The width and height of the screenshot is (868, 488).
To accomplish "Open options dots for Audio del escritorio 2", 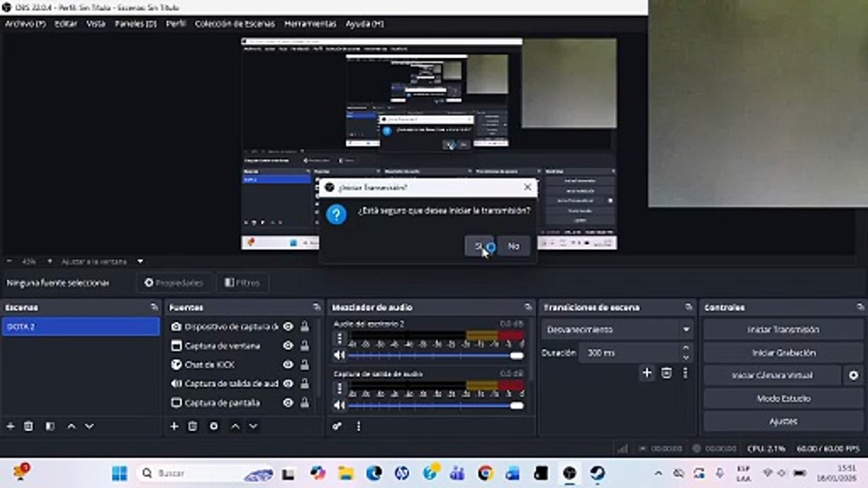I will pos(340,338).
